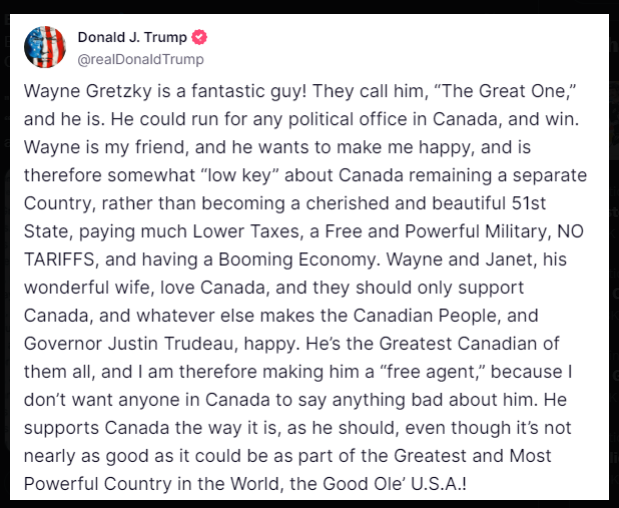Click the verified badge beside Donald J. Trump

(199, 39)
